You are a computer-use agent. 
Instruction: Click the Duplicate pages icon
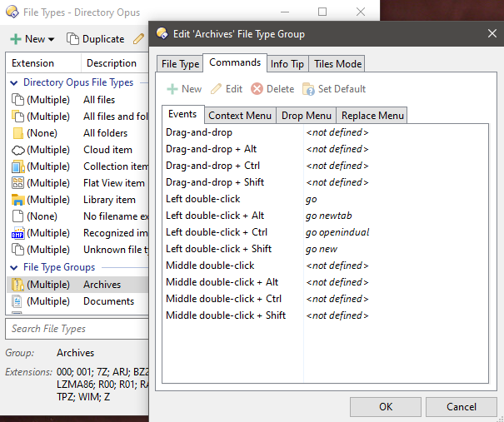click(x=72, y=39)
